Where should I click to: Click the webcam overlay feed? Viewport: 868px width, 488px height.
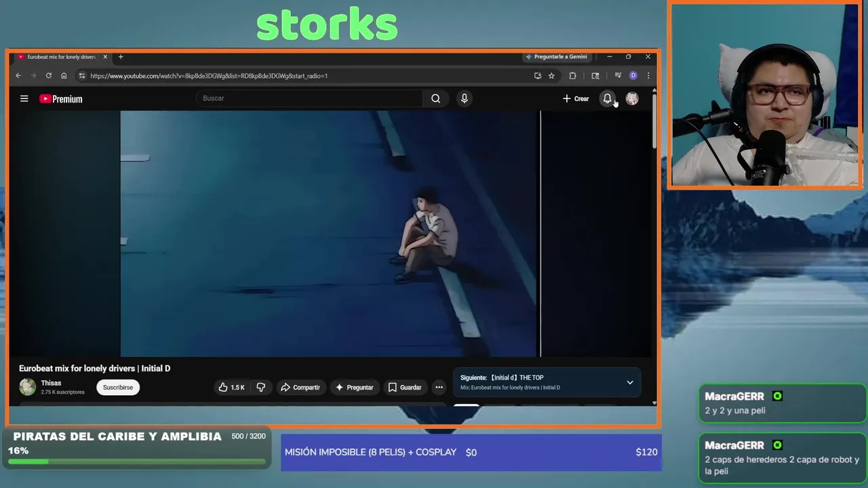[x=765, y=95]
